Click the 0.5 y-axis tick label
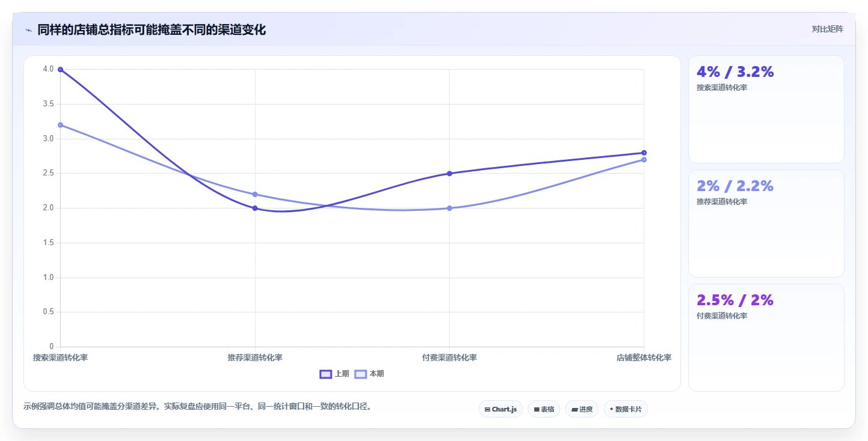This screenshot has height=441, width=868. click(49, 312)
